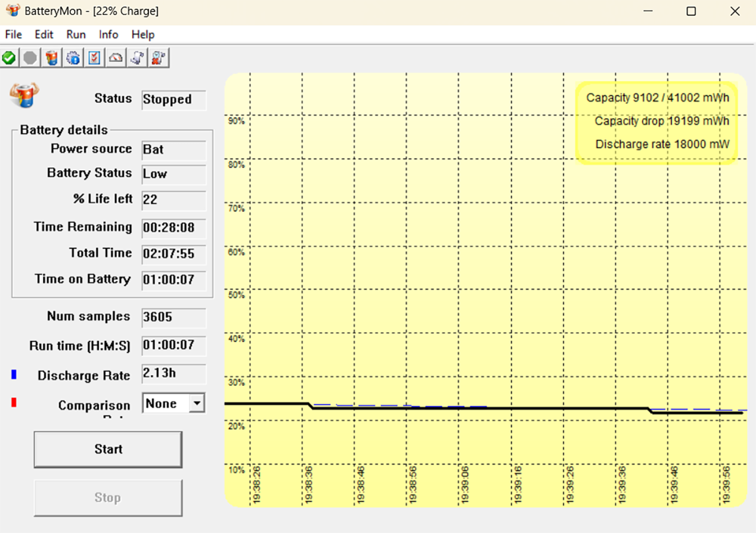Select the None comparison combo box
This screenshot has width=756, height=533.
click(x=174, y=404)
